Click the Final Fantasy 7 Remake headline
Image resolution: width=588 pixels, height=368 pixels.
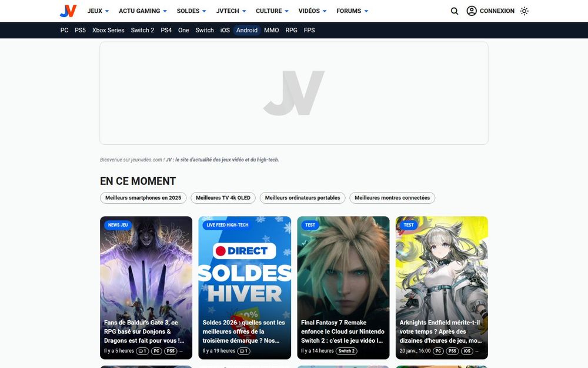pyautogui.click(x=343, y=331)
